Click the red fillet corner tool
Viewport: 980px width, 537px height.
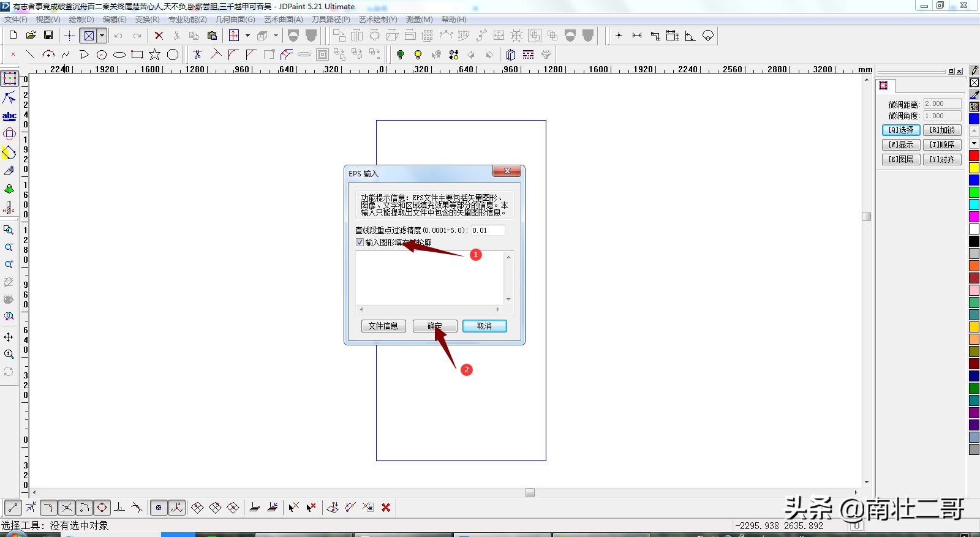click(x=233, y=54)
